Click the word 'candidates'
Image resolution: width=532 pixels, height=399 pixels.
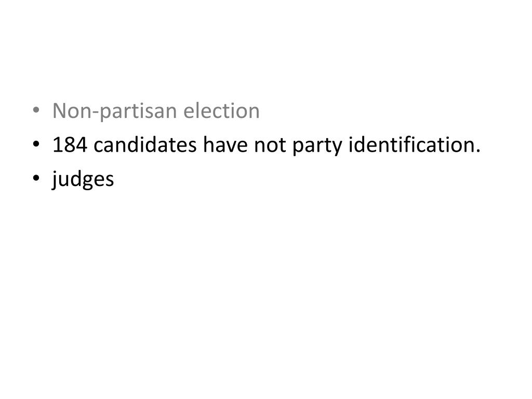coord(145,144)
